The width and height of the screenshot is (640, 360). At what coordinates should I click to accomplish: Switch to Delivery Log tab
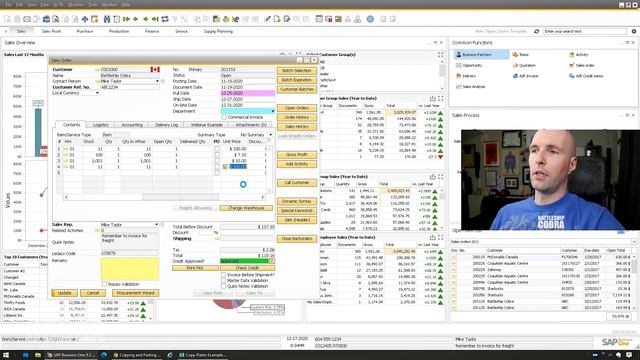click(x=167, y=125)
